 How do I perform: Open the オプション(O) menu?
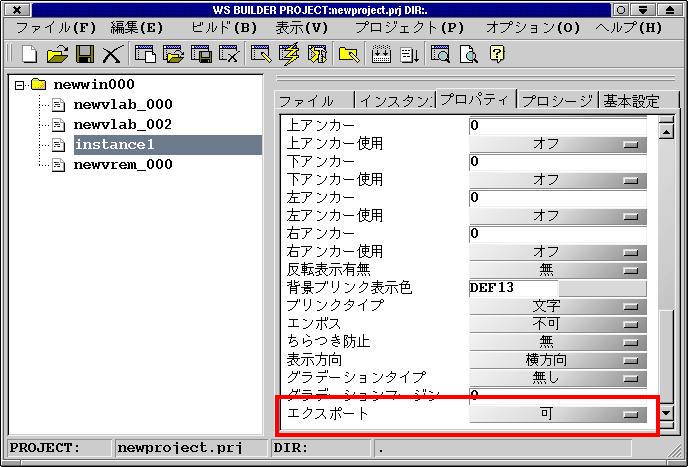coord(533,28)
